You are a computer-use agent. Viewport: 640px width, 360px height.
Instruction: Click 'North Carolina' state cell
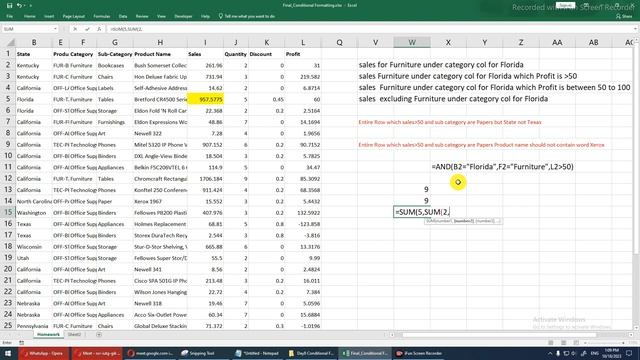pyautogui.click(x=34, y=201)
